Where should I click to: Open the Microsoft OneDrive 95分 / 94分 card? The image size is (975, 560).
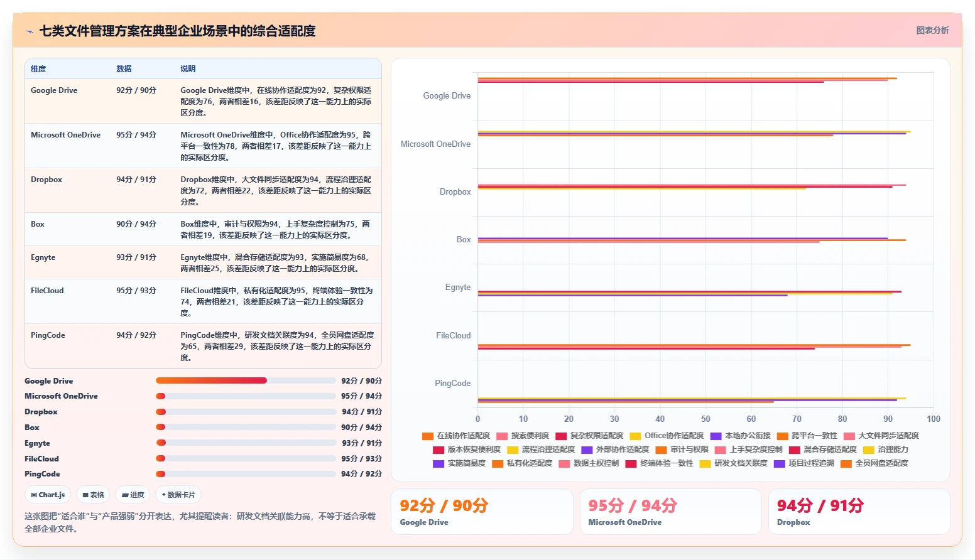[670, 512]
